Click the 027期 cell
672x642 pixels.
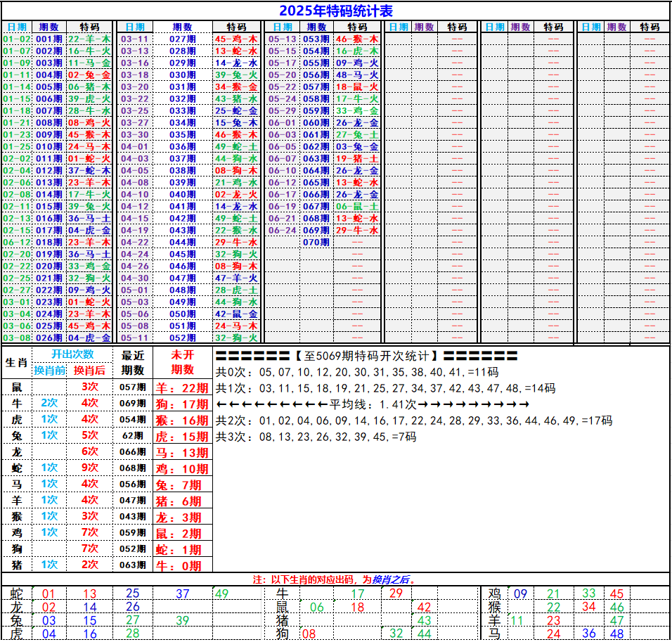182,39
